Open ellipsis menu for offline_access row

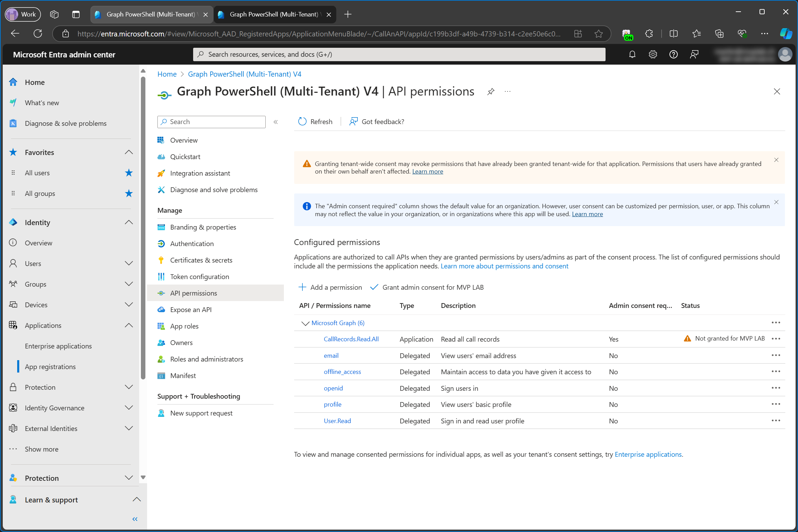(776, 372)
